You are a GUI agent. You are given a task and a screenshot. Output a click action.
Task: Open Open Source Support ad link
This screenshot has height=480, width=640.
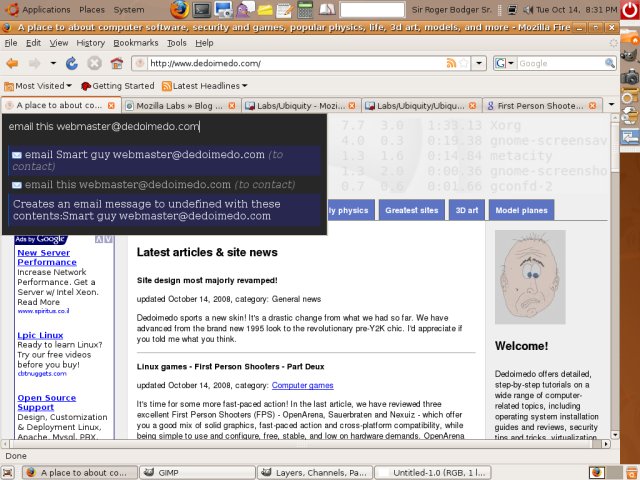click(x=47, y=402)
